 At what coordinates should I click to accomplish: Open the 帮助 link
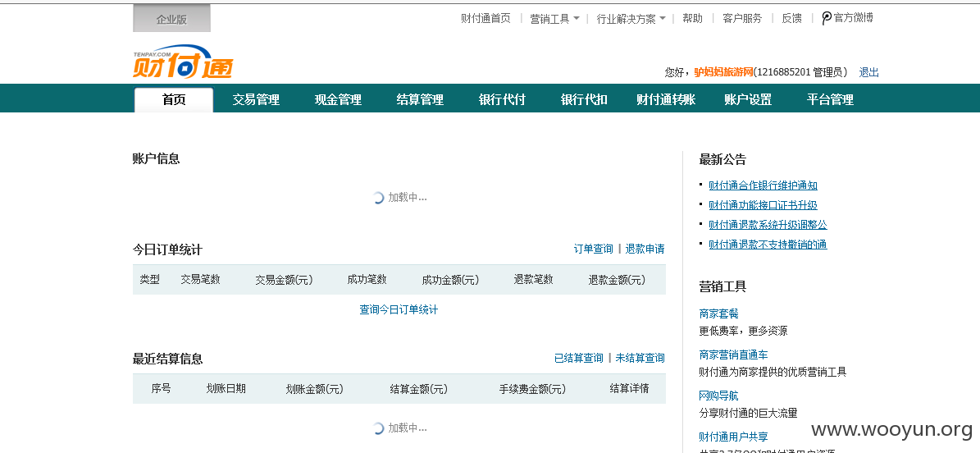point(692,18)
